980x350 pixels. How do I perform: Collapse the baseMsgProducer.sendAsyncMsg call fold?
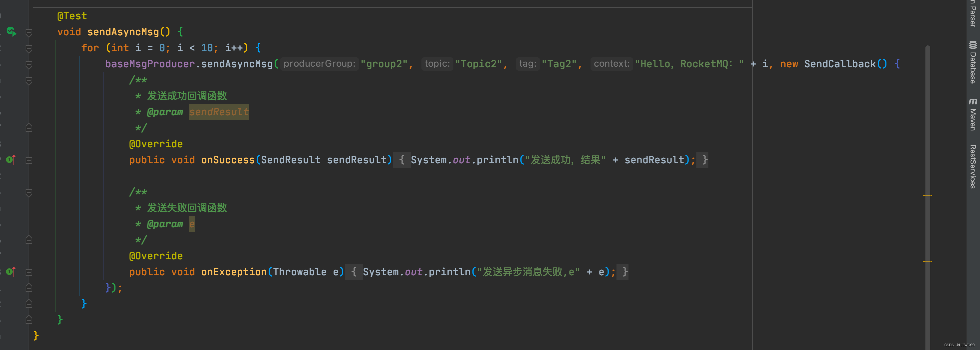click(29, 64)
